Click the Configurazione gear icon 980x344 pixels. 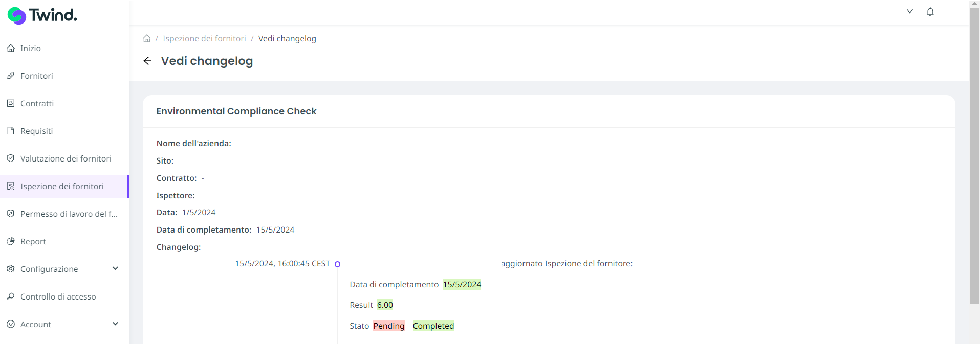11,269
